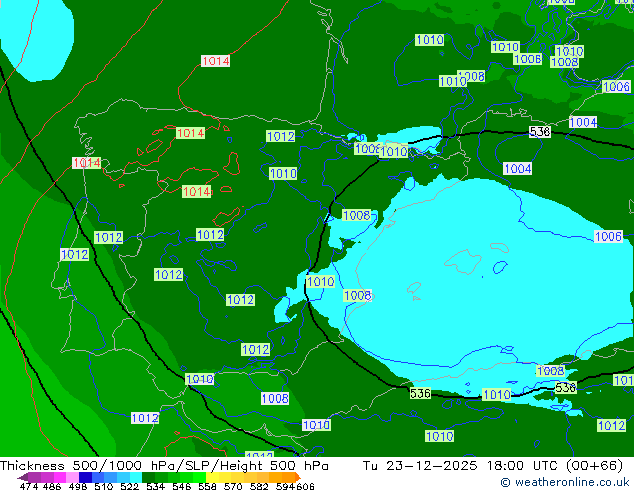Pick the darkest green legend swatch
This screenshot has width=634, height=490.
(x=148, y=477)
